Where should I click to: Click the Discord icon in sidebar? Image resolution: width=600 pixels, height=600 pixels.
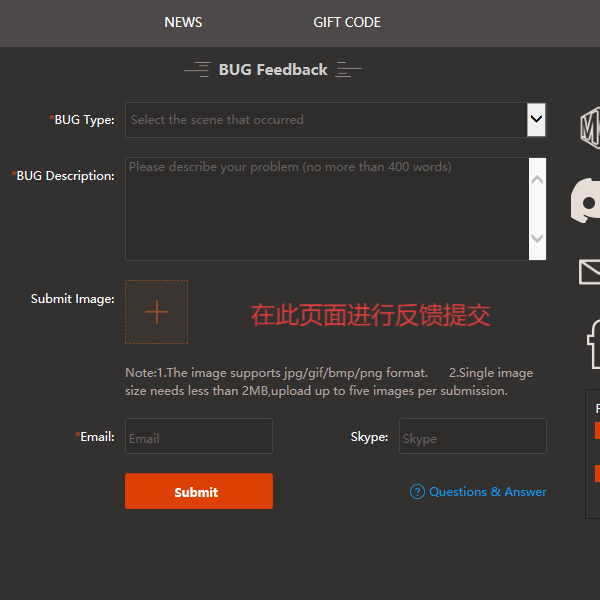point(586,201)
